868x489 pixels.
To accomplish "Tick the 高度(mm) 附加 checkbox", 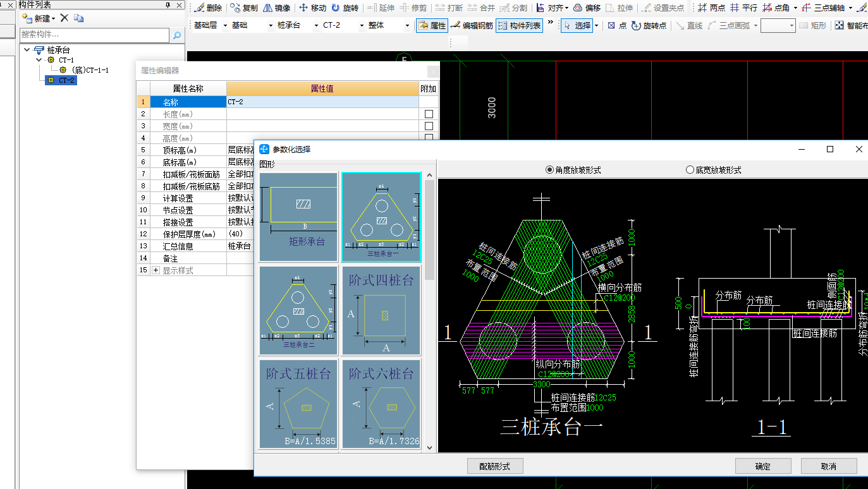I will 429,138.
